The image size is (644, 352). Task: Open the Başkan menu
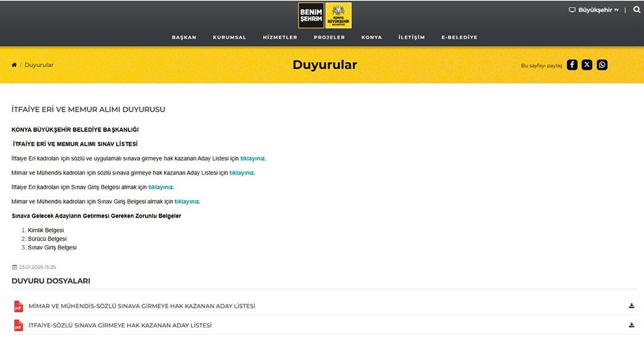click(184, 38)
